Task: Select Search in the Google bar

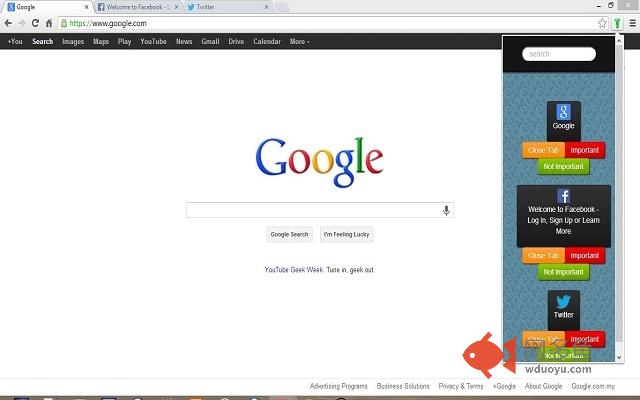Action: pyautogui.click(x=42, y=41)
